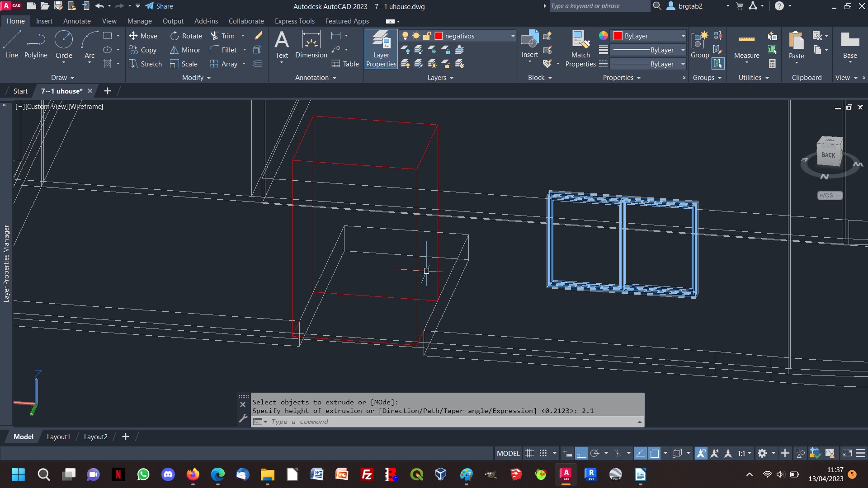Open the Express Tools tab
The image size is (868, 488).
[294, 21]
